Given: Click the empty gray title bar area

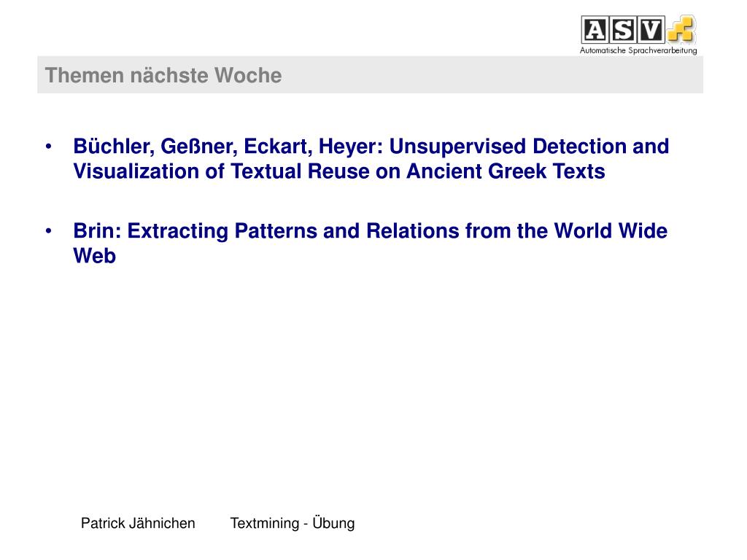Looking at the screenshot, I should pyautogui.click(x=491, y=75).
